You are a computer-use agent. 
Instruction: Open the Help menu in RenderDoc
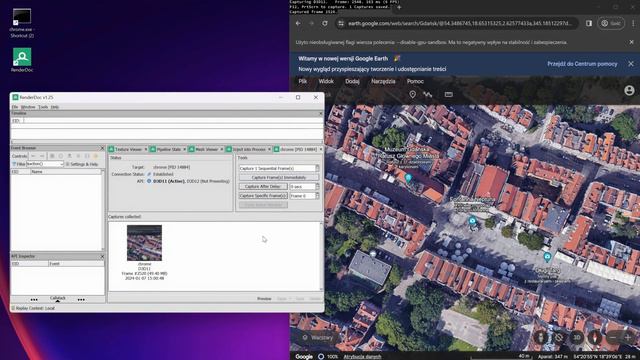click(55, 107)
